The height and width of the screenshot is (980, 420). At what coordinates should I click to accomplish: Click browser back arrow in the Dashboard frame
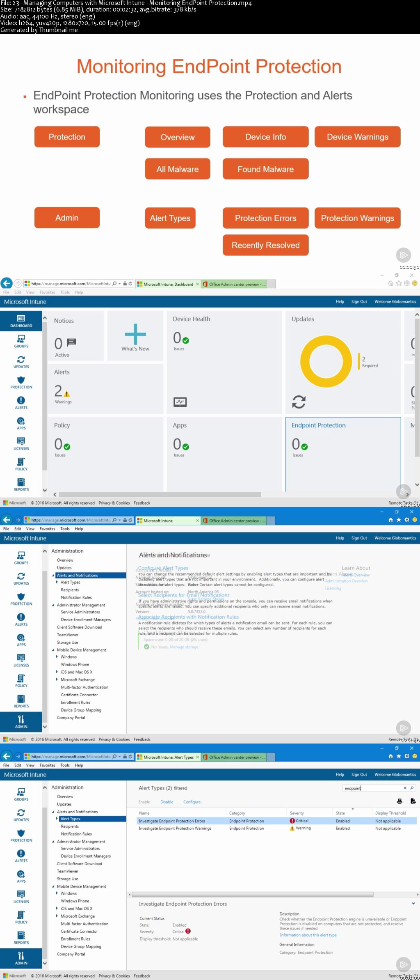tap(6, 283)
